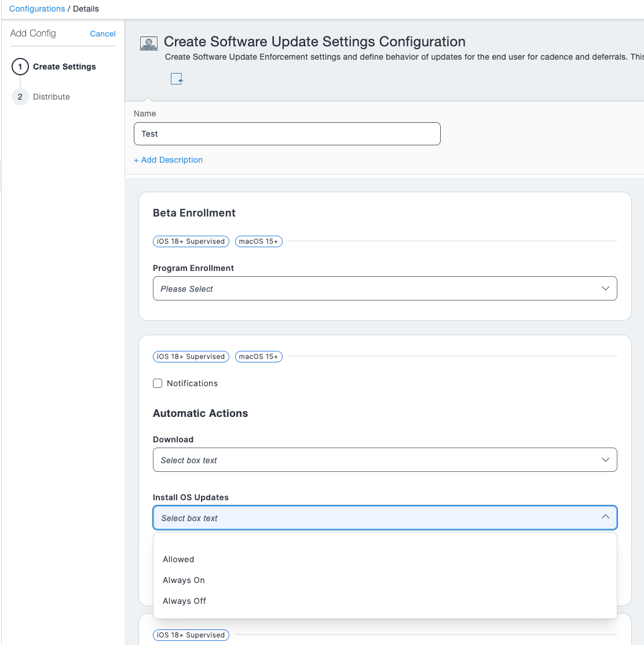
Task: Open the Program Enrollment dropdown
Action: pyautogui.click(x=385, y=288)
